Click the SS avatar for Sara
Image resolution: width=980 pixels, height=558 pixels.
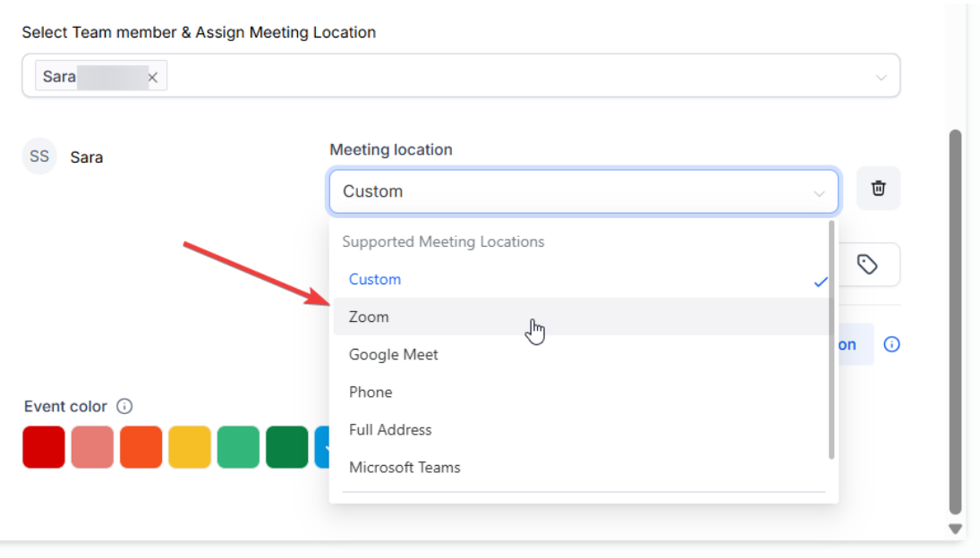click(39, 156)
